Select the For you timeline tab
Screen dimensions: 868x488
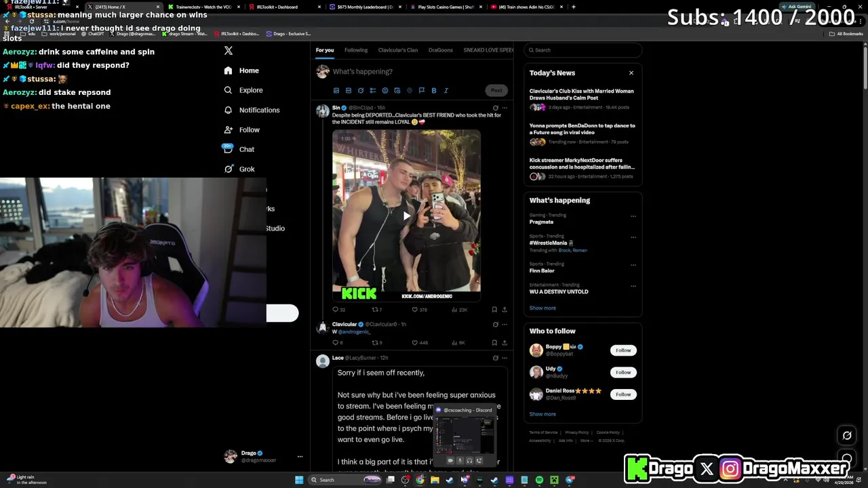point(325,50)
